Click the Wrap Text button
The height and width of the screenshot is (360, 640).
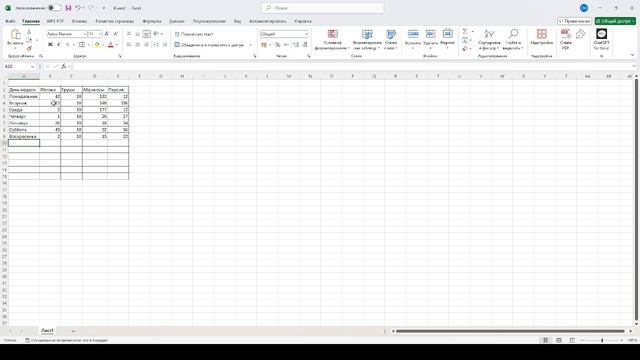point(194,34)
